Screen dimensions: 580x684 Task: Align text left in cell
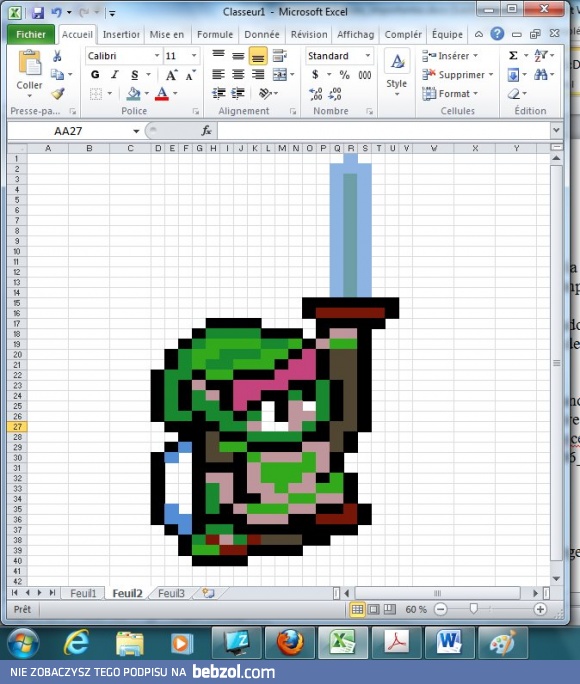218,75
